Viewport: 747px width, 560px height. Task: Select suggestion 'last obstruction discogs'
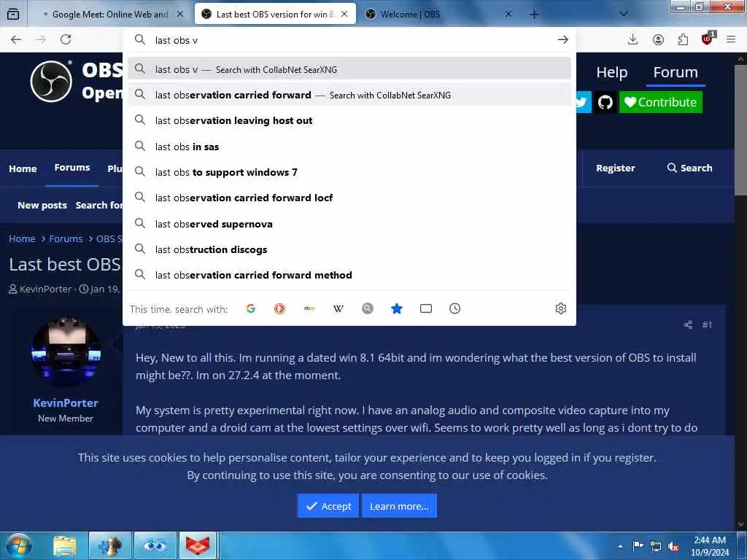pos(349,249)
